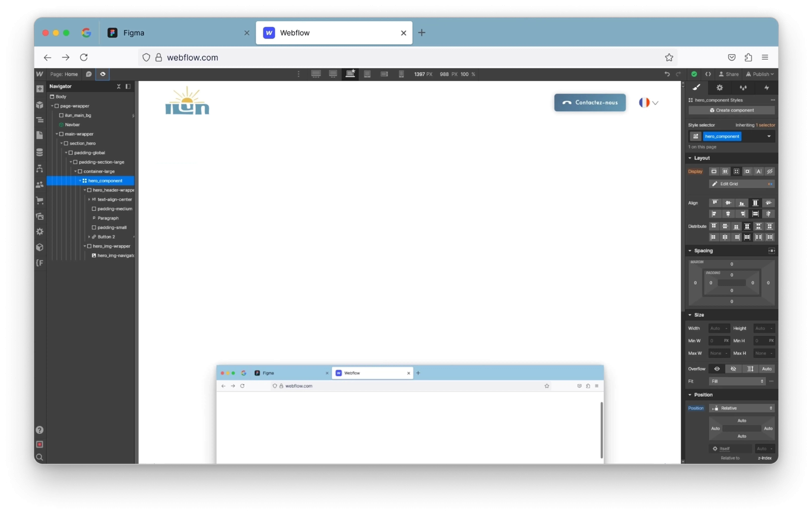
Task: Open the Position dropdown set to Relative
Action: pyautogui.click(x=742, y=408)
